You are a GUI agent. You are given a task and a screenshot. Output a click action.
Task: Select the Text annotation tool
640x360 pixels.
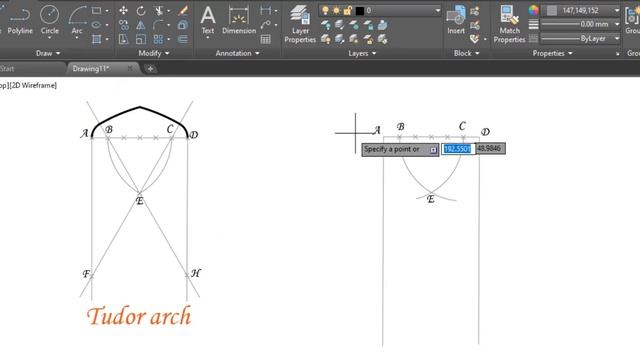[208, 20]
